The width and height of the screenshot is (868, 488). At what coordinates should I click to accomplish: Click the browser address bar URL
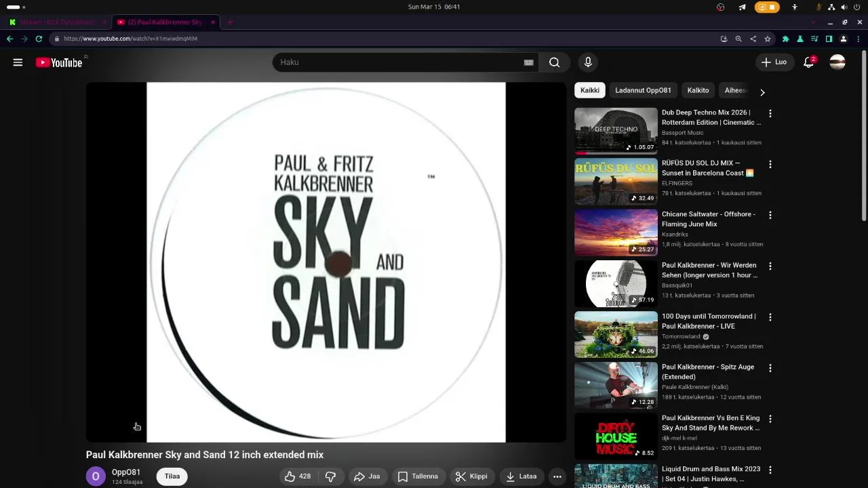(131, 39)
